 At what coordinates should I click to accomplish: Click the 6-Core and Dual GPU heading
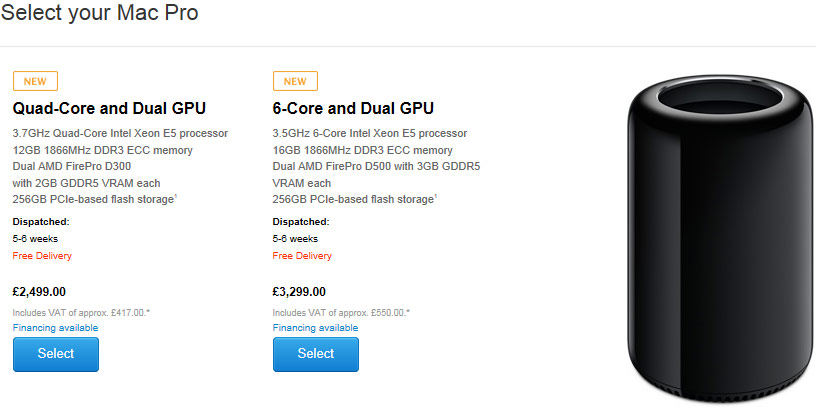[x=353, y=108]
